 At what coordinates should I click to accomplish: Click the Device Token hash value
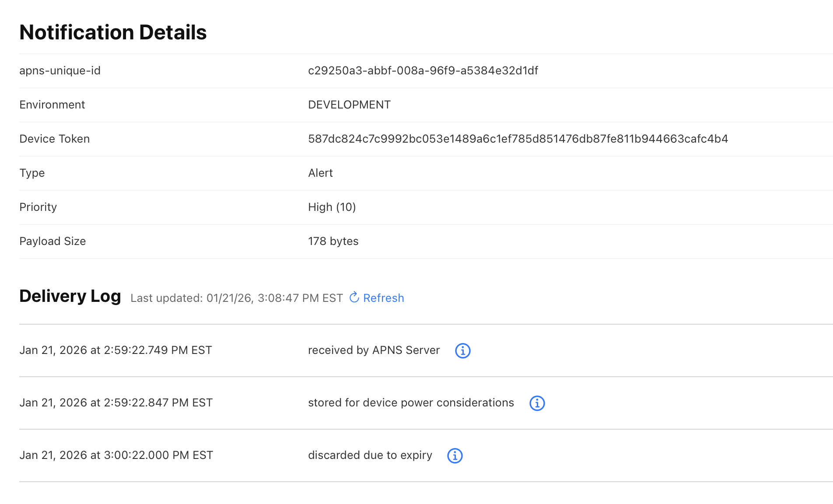pyautogui.click(x=518, y=139)
